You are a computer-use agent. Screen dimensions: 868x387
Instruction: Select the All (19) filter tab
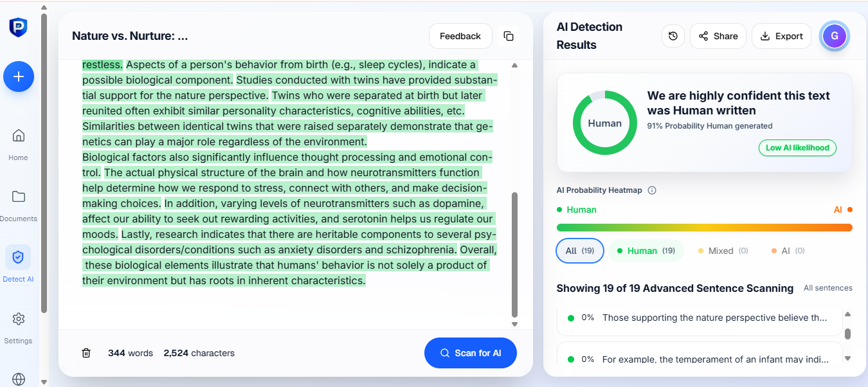580,251
